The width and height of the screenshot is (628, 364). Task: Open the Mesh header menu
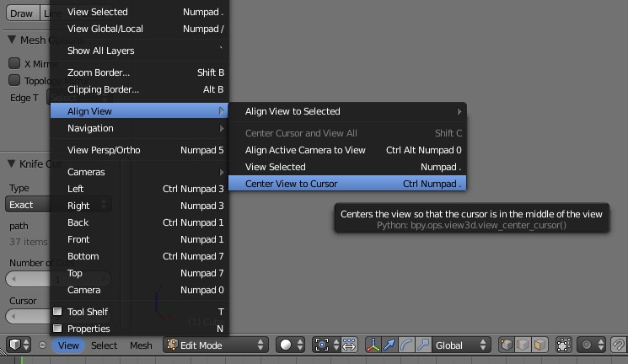(x=141, y=345)
